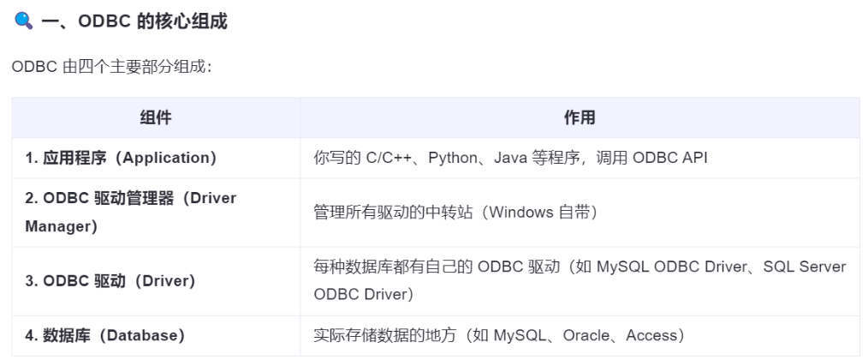Click the heading "一、ODBC 的核心组成"

(134, 21)
